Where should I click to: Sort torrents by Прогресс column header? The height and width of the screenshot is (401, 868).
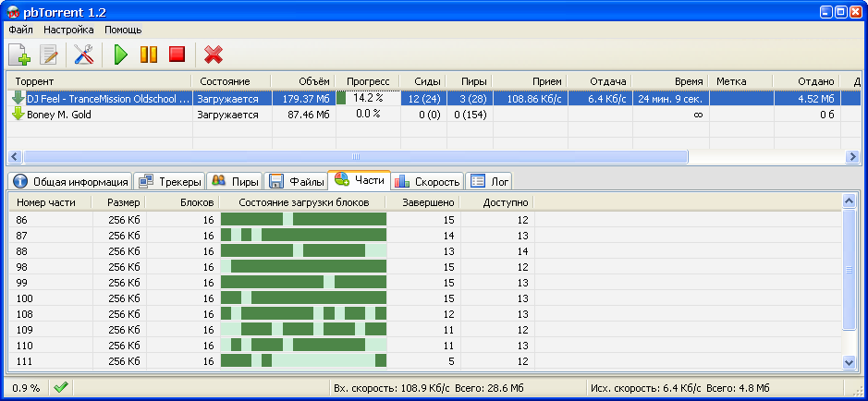coord(367,81)
